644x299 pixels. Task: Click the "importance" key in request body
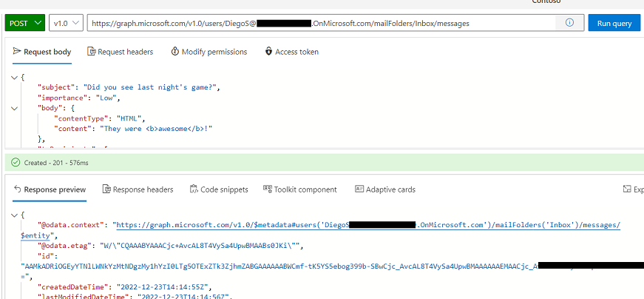tap(63, 98)
